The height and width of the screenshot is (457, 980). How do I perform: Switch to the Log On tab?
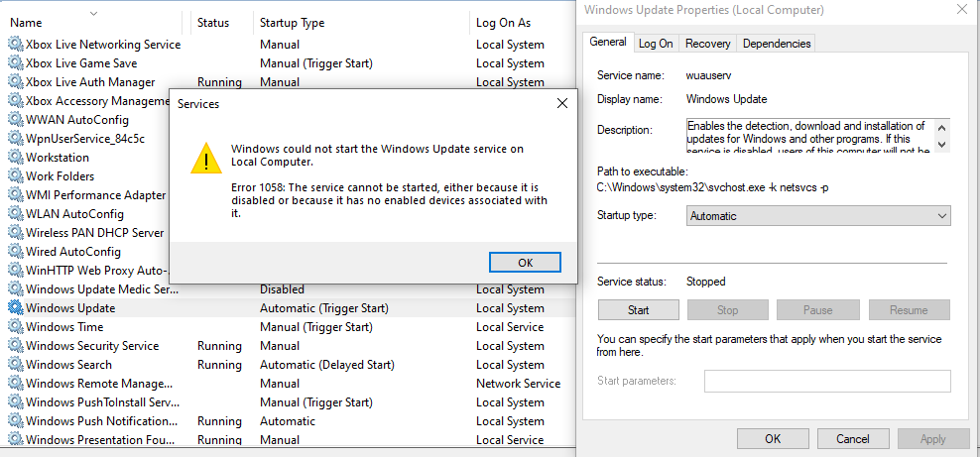tap(656, 43)
